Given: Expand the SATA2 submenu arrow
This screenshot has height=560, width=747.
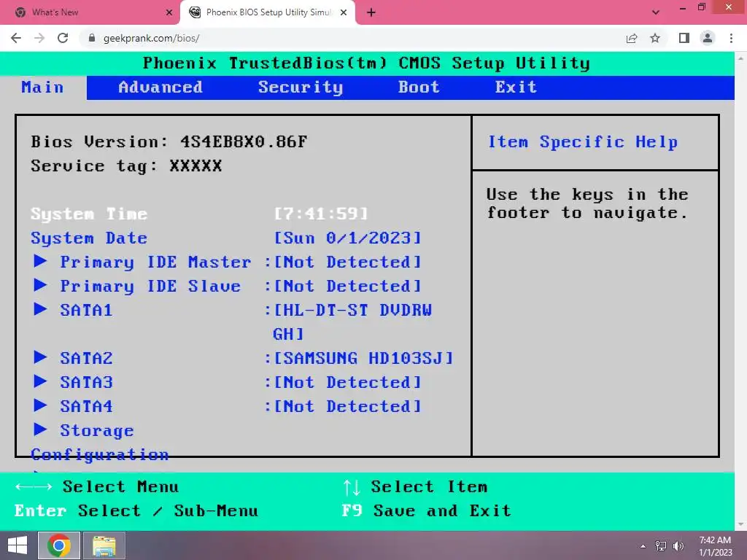Looking at the screenshot, I should (41, 357).
